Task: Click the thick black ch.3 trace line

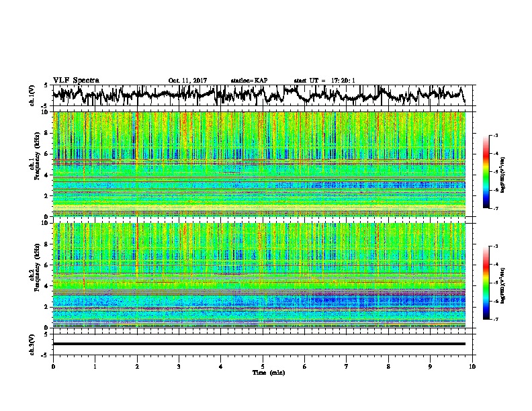Action: click(x=259, y=344)
